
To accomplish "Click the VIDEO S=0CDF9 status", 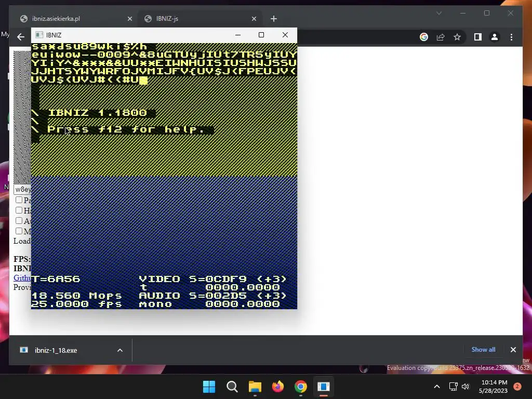I will 212,279.
